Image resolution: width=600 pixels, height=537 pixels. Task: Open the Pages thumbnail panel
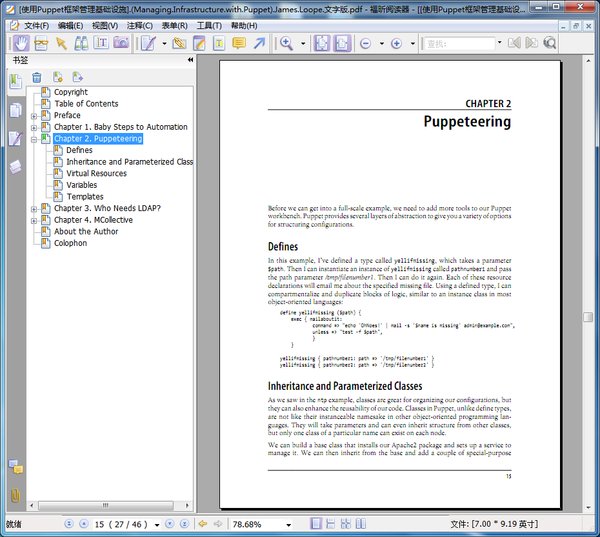[x=16, y=110]
